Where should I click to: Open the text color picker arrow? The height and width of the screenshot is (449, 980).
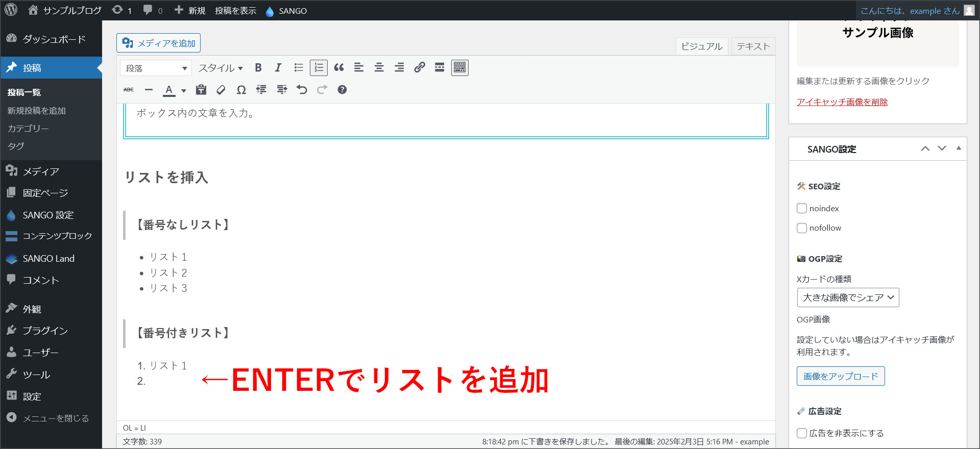[184, 91]
